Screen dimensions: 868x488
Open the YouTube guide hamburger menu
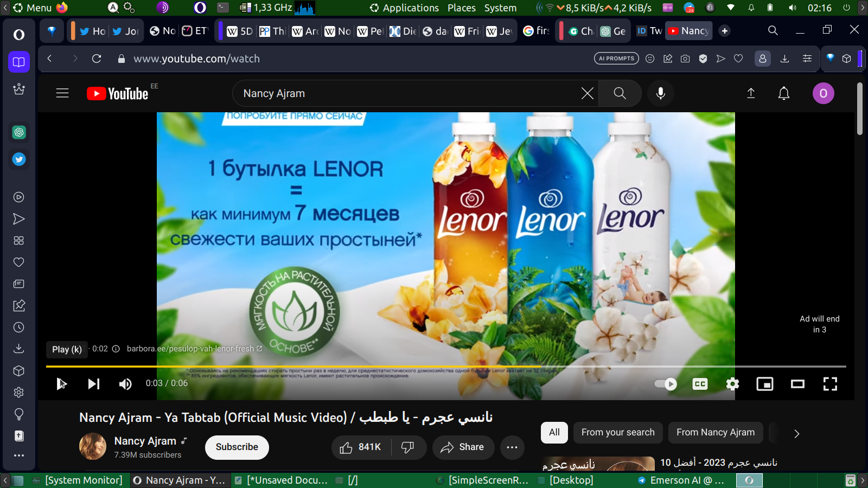point(62,93)
